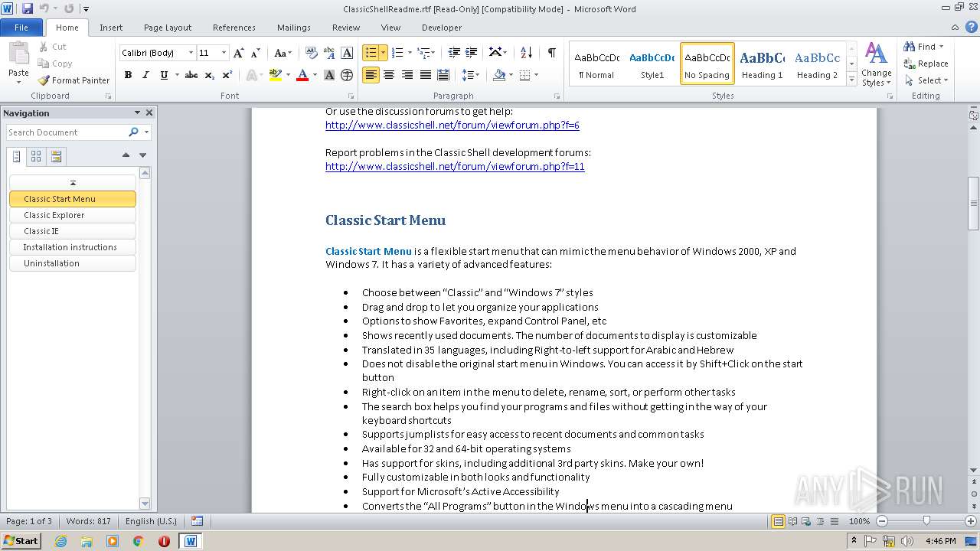Click the zoom slider handle
Viewport: 980px width, 551px height.
pyautogui.click(x=926, y=521)
